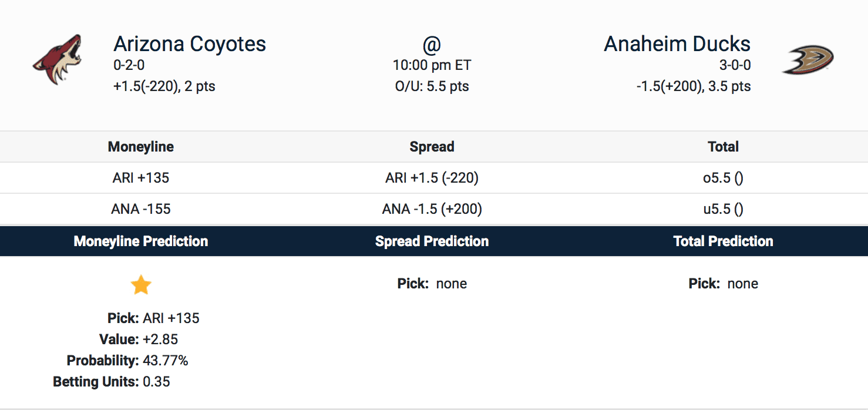Choose the ANA -155 moneyline odds
868x410 pixels.
141,209
